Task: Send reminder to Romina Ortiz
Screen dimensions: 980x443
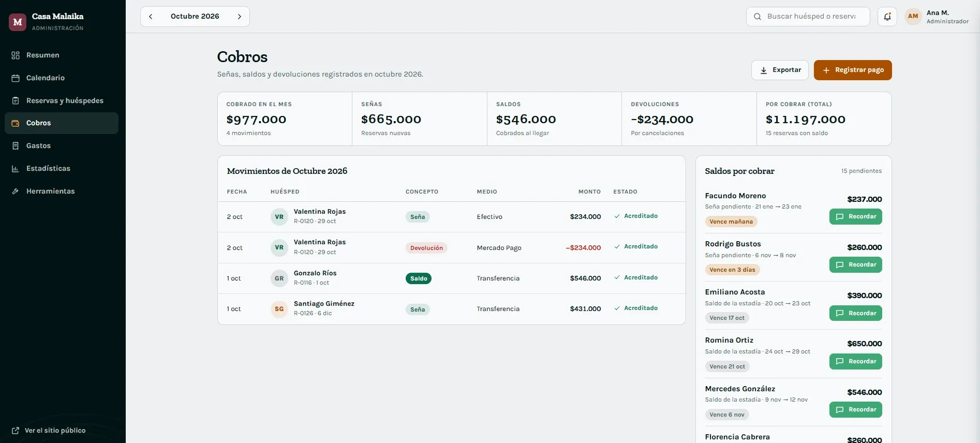Action: click(856, 362)
